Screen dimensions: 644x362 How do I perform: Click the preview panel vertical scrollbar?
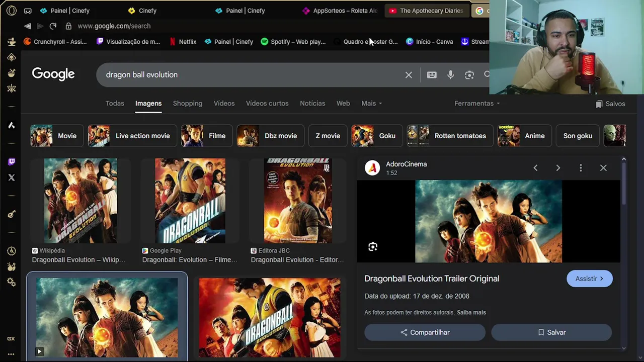(x=624, y=184)
